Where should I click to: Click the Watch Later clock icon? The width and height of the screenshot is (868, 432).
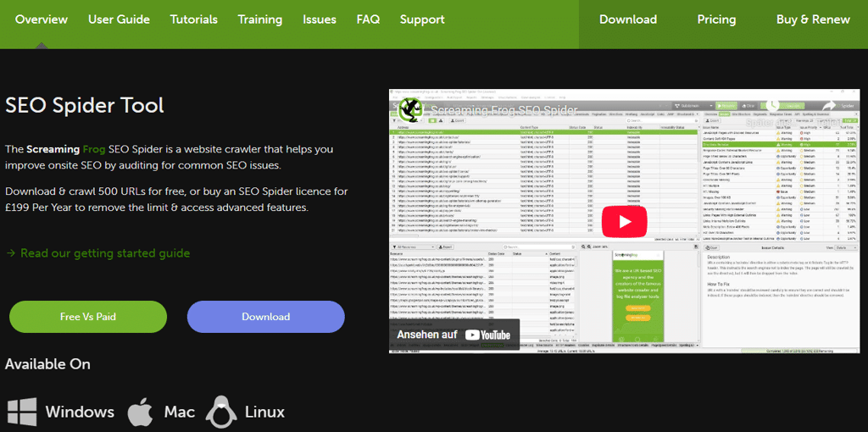pyautogui.click(x=774, y=106)
